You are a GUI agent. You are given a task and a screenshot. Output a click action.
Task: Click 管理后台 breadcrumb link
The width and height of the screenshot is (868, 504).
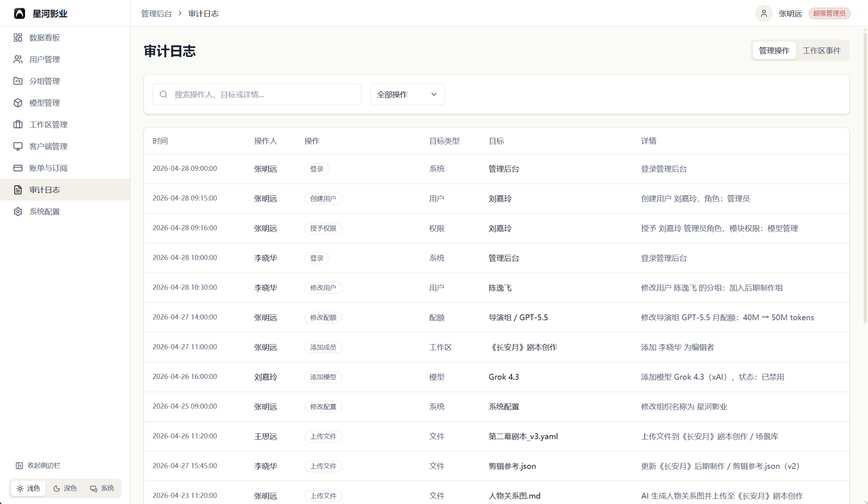click(x=156, y=14)
